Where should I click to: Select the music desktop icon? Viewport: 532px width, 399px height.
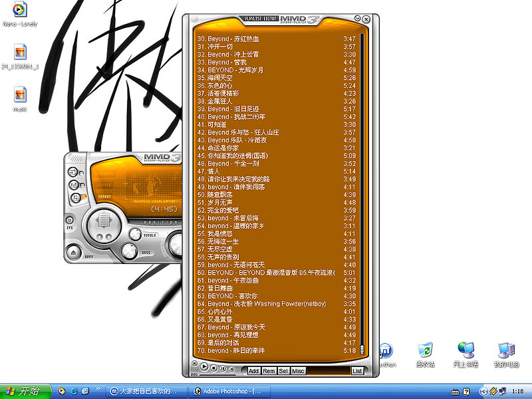20,99
